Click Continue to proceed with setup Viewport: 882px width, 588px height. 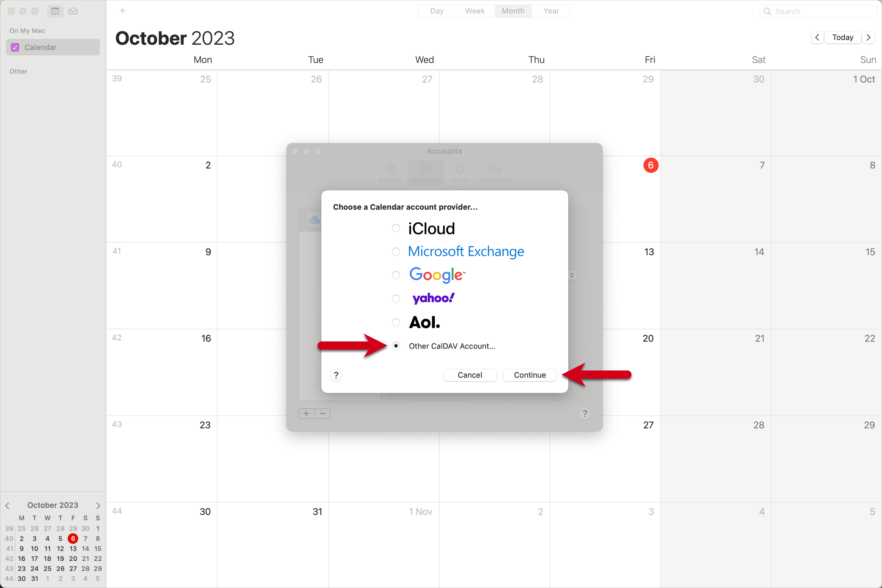tap(529, 375)
